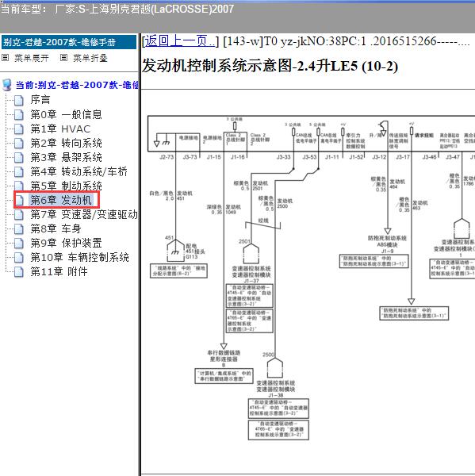
Task: Click the G113 ground connector symbol
Action: 176,251
